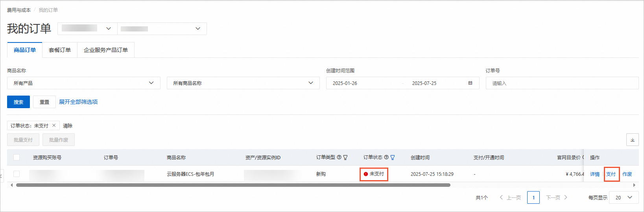Click the order status filter funnel icon
Screen dimensions: 644x212
point(393,157)
